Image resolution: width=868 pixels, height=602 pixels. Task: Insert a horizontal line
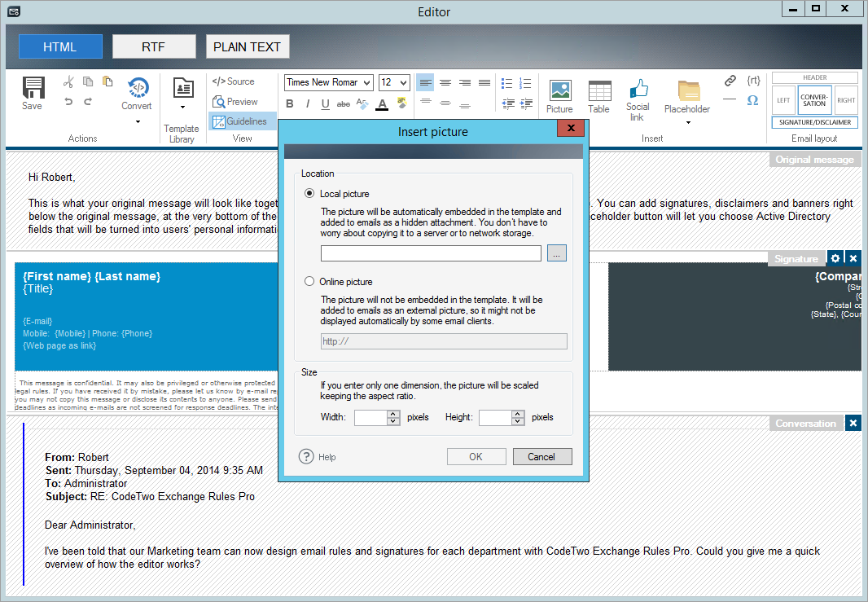point(730,99)
